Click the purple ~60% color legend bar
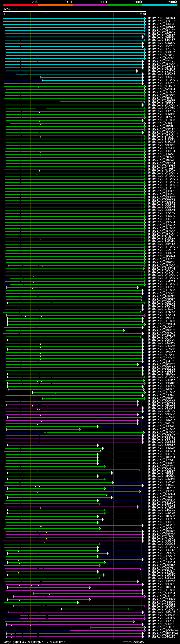The height and width of the screenshot is (644, 180). (x=90, y=5)
